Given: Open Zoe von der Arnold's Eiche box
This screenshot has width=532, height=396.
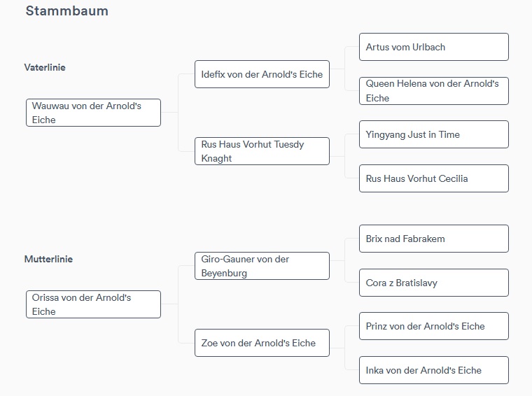Looking at the screenshot, I should tap(262, 343).
